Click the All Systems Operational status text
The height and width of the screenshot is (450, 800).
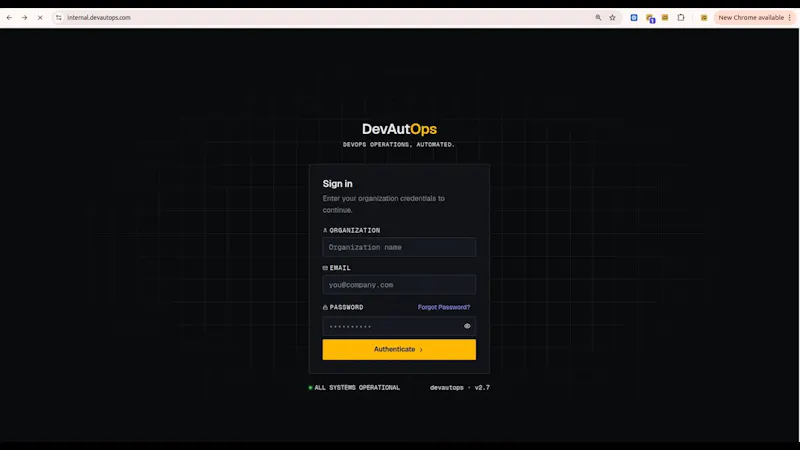pyautogui.click(x=357, y=388)
